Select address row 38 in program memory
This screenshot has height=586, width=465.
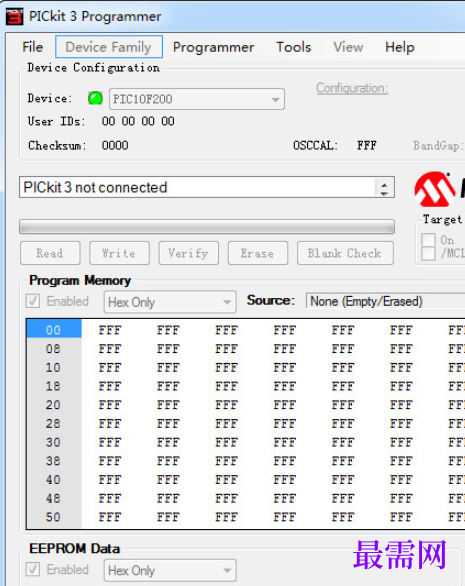(x=54, y=461)
